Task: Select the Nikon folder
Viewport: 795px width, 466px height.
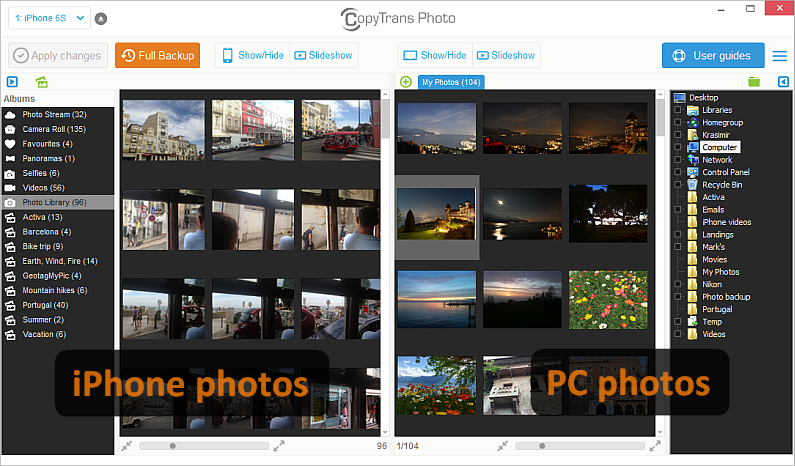Action: coord(712,284)
